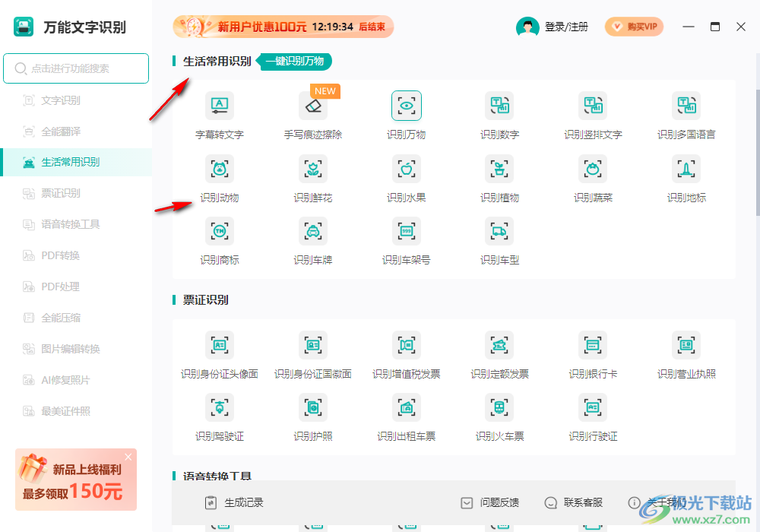Open the 识别定额发票 invoice icon
This screenshot has width=760, height=532.
click(x=500, y=345)
